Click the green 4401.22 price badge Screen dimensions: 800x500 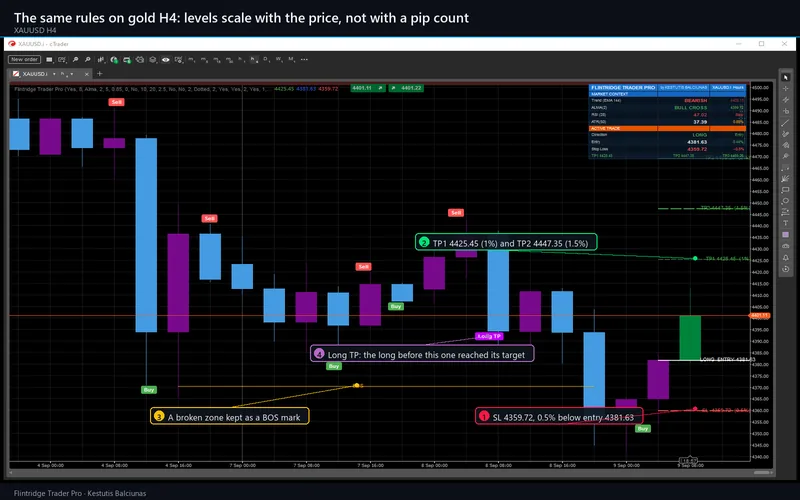[406, 88]
